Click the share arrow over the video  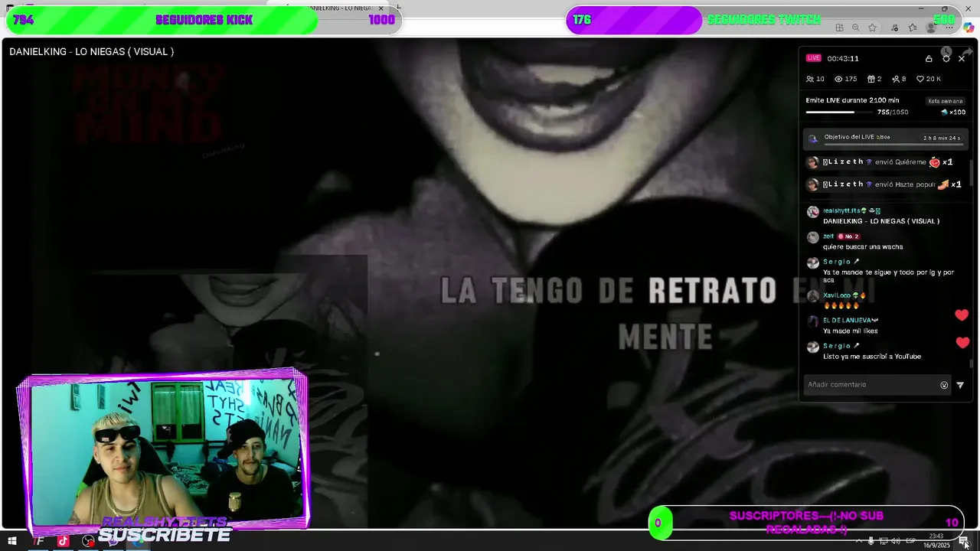coord(967,52)
